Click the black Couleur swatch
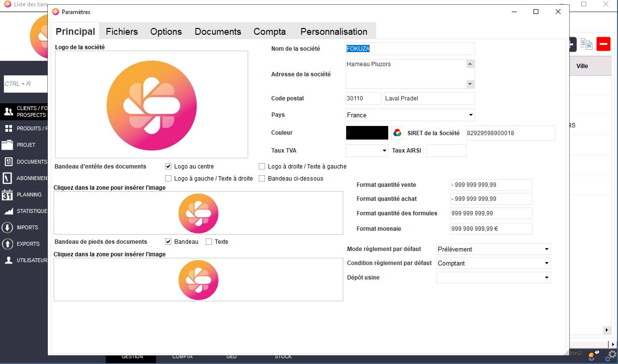 click(x=367, y=133)
